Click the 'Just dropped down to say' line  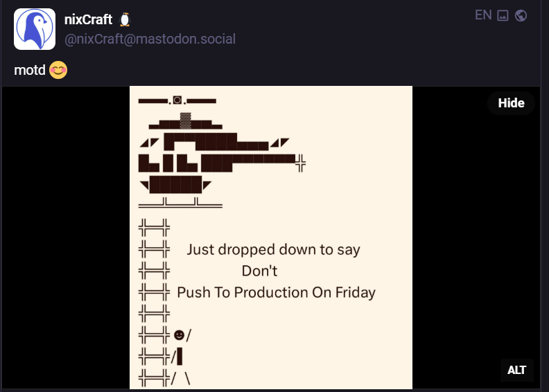pos(273,250)
